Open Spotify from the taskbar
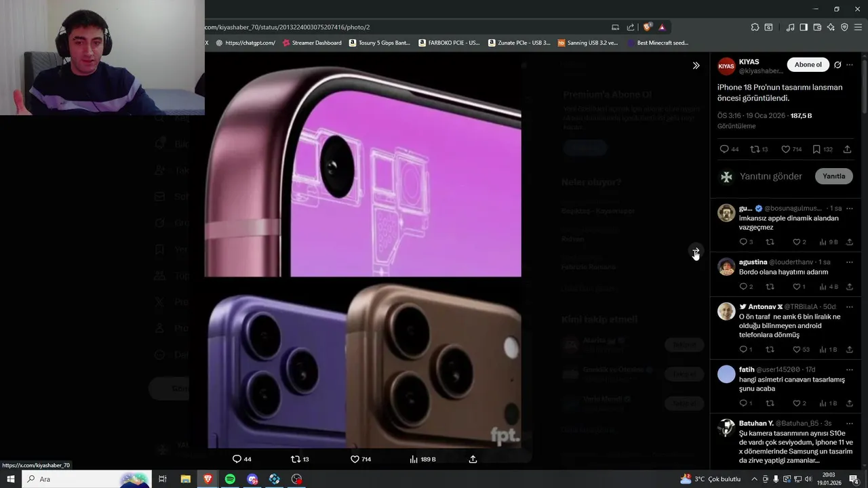Image resolution: width=868 pixels, height=488 pixels. [x=230, y=479]
